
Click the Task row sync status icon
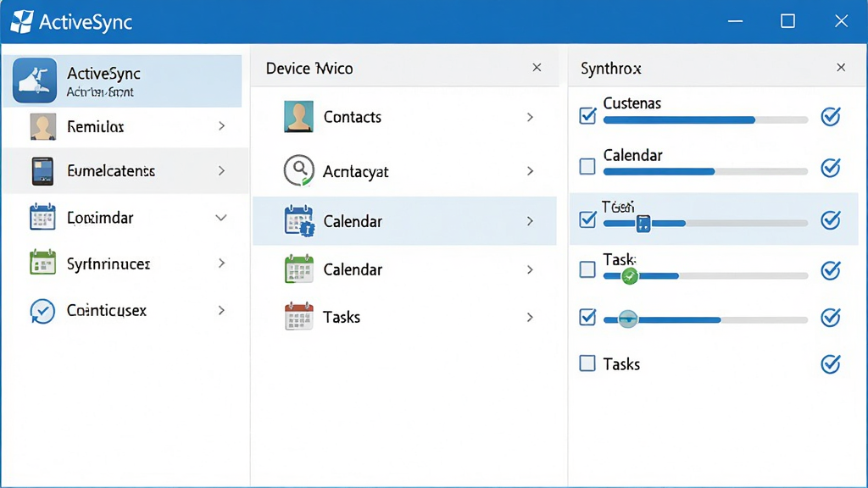tap(831, 270)
